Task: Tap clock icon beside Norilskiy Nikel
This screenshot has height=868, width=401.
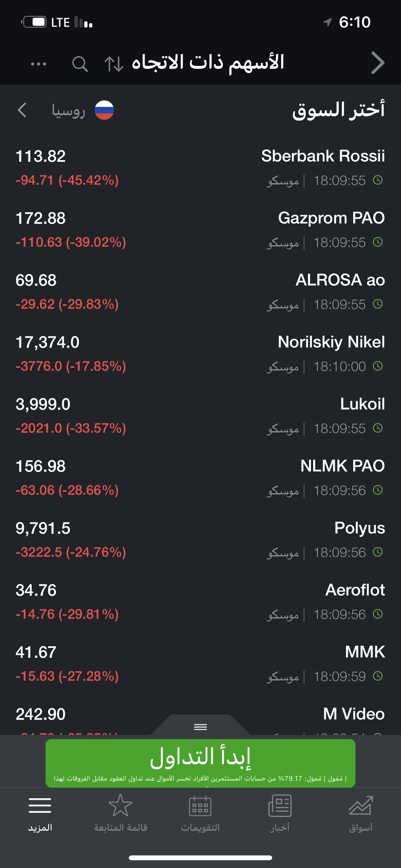Action: (378, 366)
